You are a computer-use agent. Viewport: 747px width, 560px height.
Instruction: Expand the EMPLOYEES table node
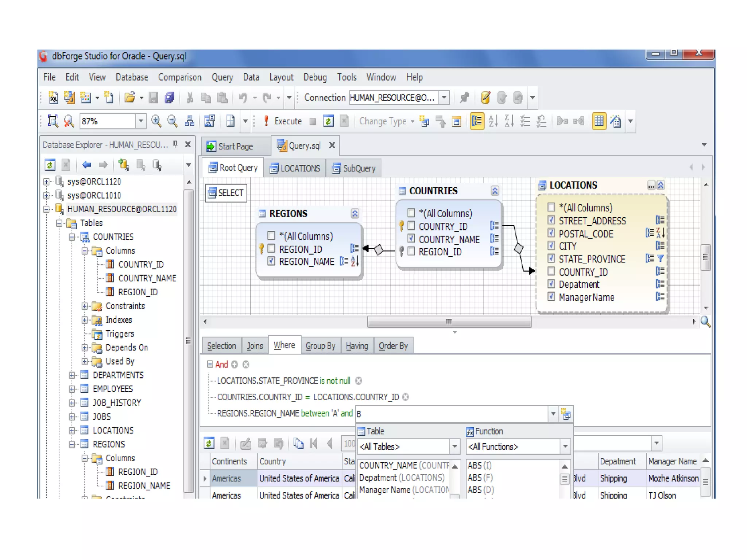(72, 389)
